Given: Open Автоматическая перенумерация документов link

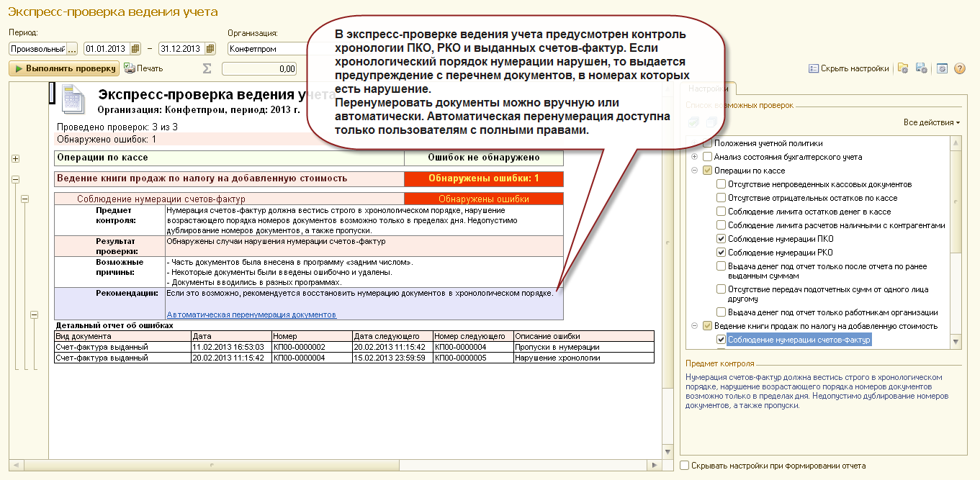Looking at the screenshot, I should pos(251,314).
